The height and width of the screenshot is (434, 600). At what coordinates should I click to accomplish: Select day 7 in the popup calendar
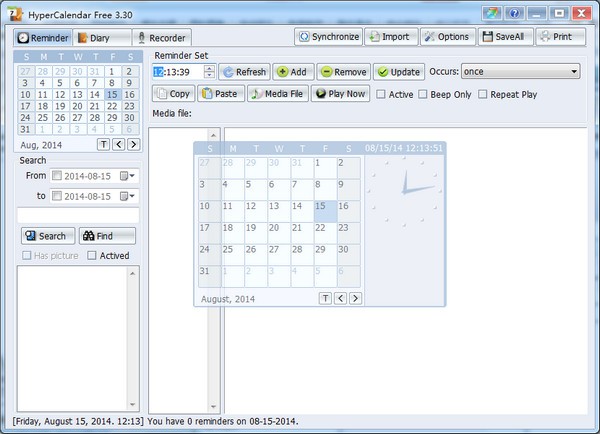[x=302, y=189]
